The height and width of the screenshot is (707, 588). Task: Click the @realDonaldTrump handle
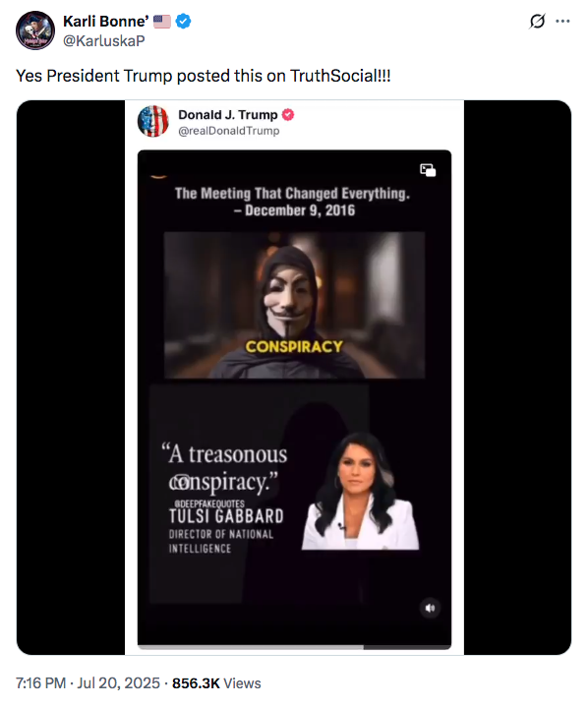click(229, 131)
